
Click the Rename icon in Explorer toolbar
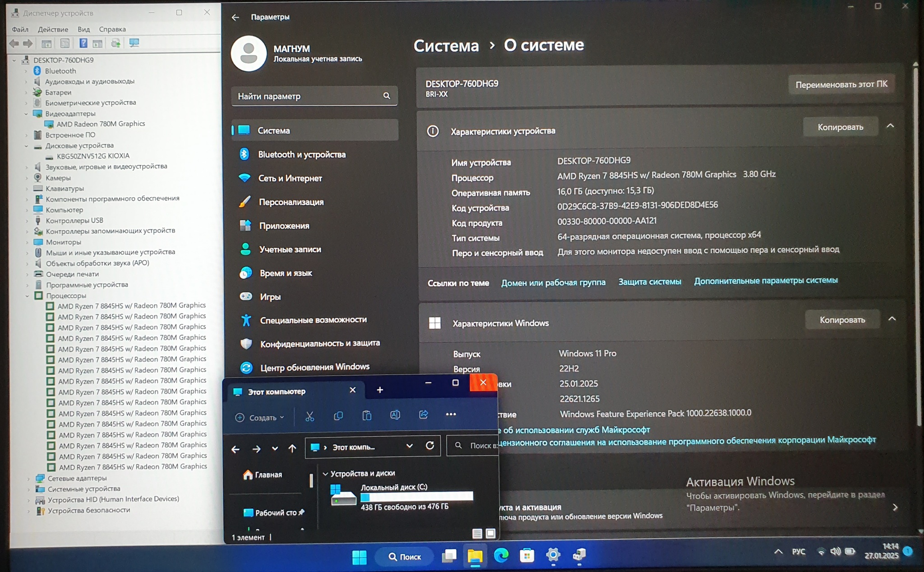pos(395,415)
